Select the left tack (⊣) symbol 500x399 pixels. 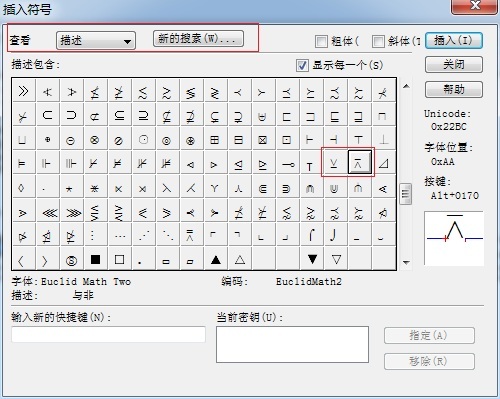[335, 139]
